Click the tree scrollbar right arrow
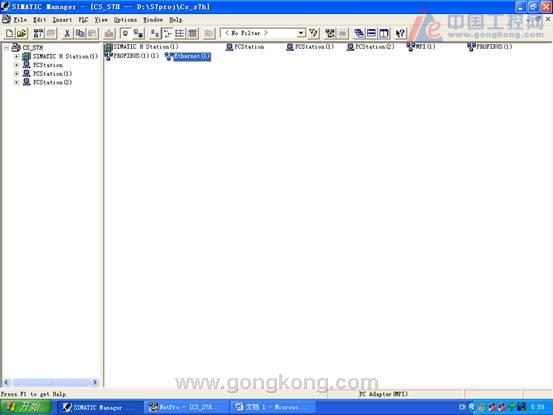This screenshot has height=415, width=553. 95,382
